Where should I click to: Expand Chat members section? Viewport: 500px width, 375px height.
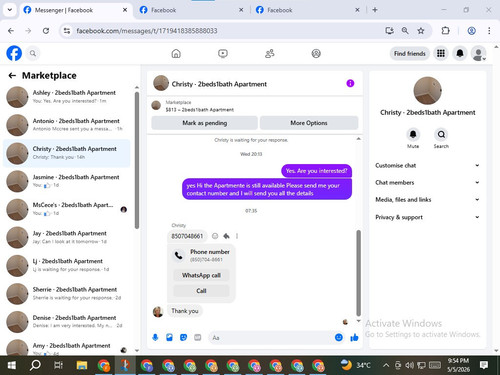click(x=427, y=182)
